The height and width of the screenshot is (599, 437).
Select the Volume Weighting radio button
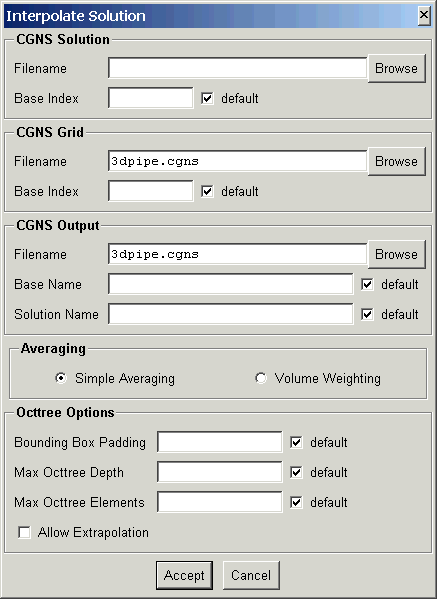[x=261, y=378]
